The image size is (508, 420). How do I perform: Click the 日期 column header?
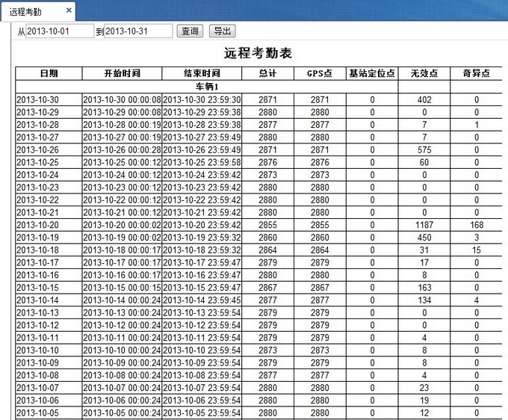tap(49, 74)
